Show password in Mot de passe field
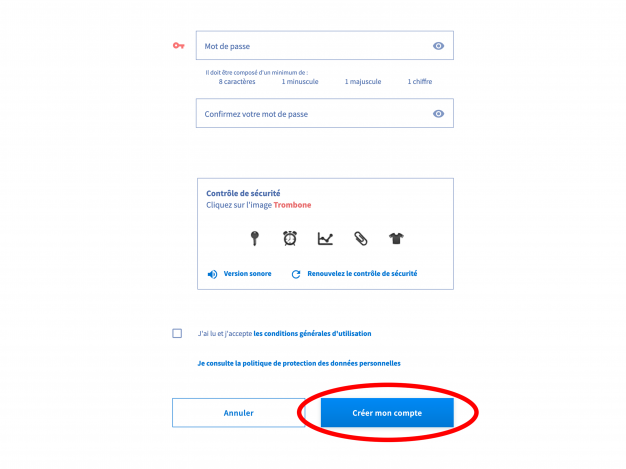This screenshot has width=626, height=469. coord(438,46)
